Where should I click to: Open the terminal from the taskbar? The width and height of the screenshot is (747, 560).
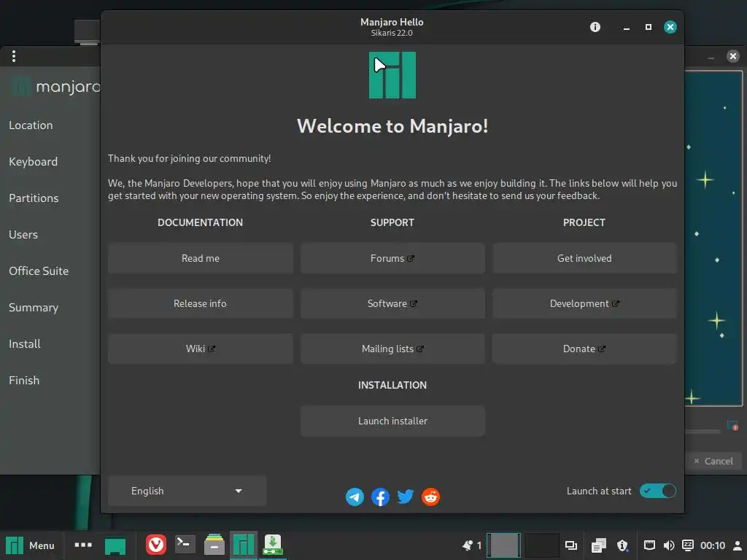point(185,545)
